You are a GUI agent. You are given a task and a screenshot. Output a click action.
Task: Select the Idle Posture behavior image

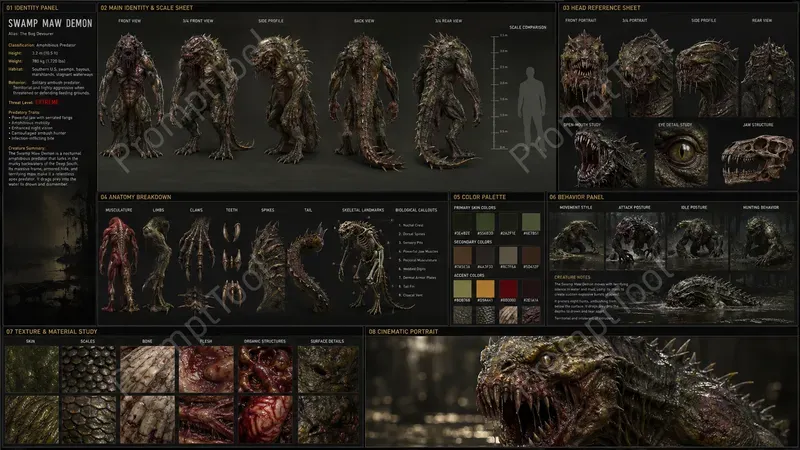tap(697, 241)
